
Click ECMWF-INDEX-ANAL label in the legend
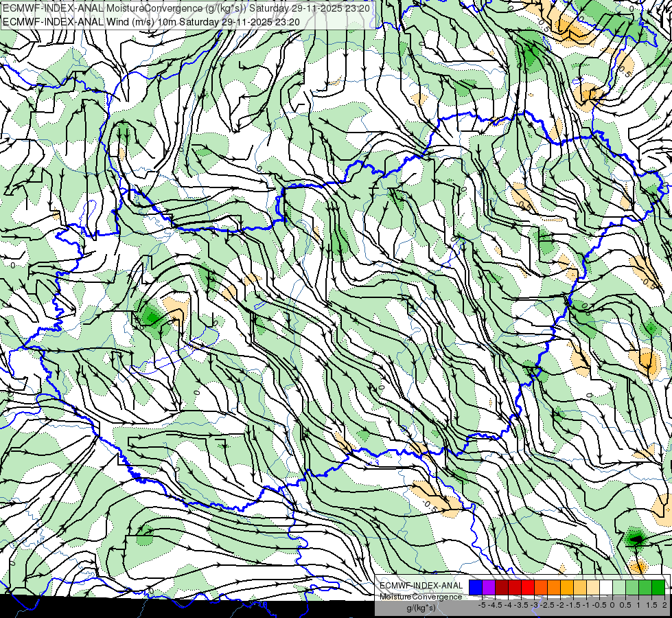point(421,586)
